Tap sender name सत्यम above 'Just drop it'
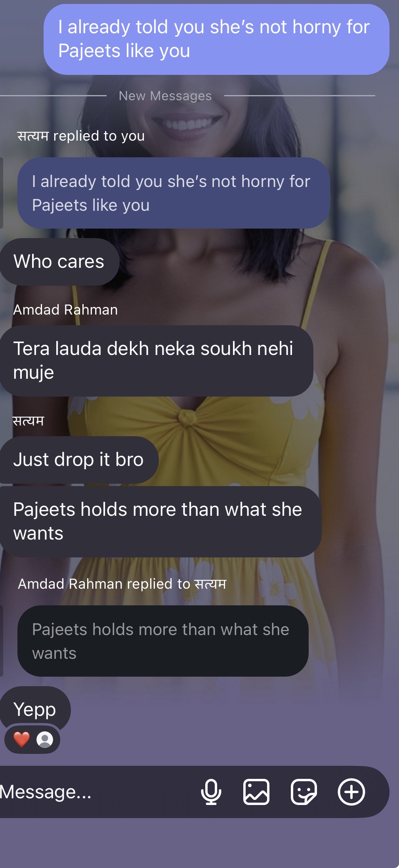 (x=28, y=420)
